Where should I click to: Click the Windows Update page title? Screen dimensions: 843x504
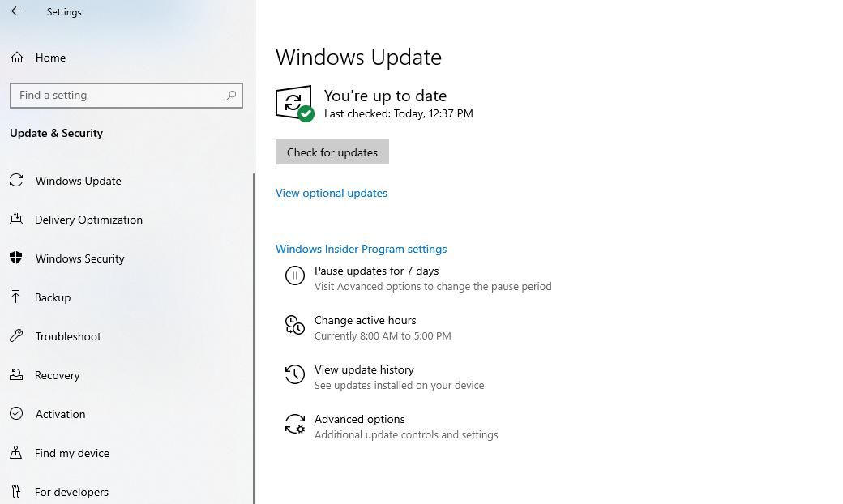point(358,57)
